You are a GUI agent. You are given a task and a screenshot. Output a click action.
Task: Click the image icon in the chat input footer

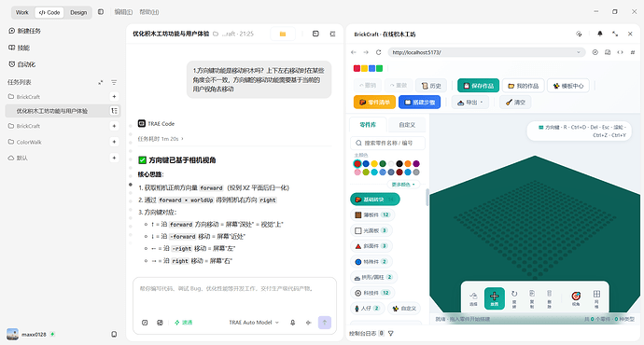click(x=160, y=323)
